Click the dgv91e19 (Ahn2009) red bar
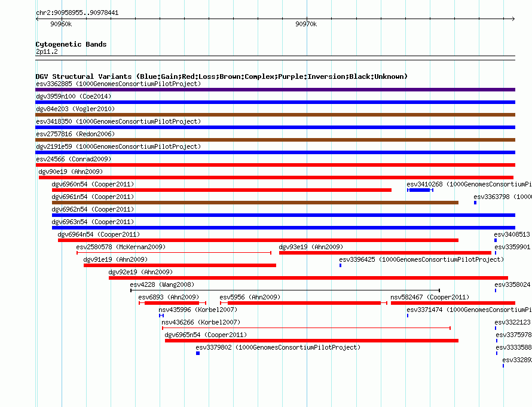This screenshot has height=407, width=532. point(180,265)
